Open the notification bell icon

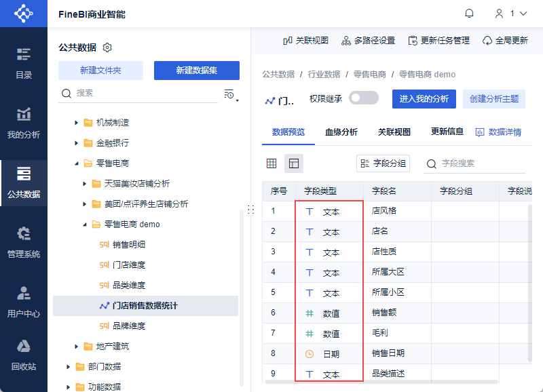pyautogui.click(x=469, y=14)
